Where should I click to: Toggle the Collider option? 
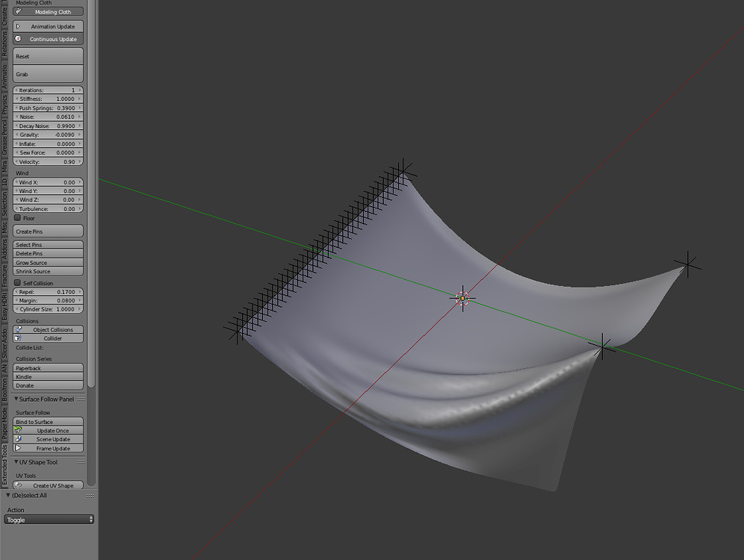[48, 338]
